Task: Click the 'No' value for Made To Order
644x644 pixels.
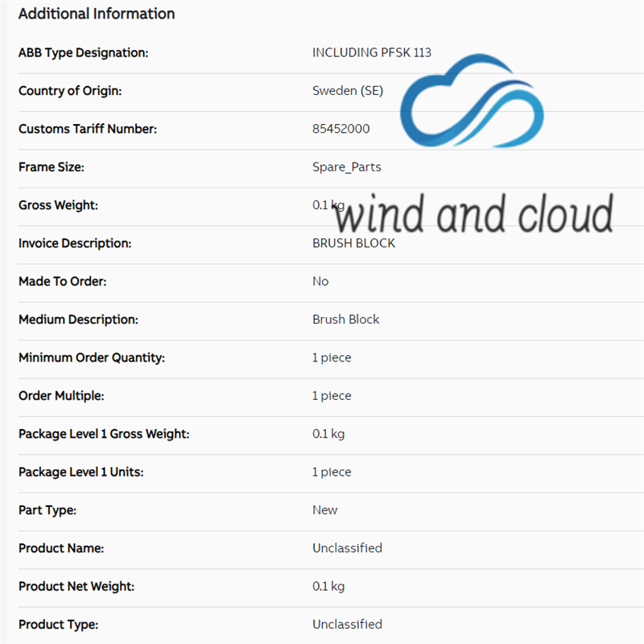Action: (x=320, y=281)
